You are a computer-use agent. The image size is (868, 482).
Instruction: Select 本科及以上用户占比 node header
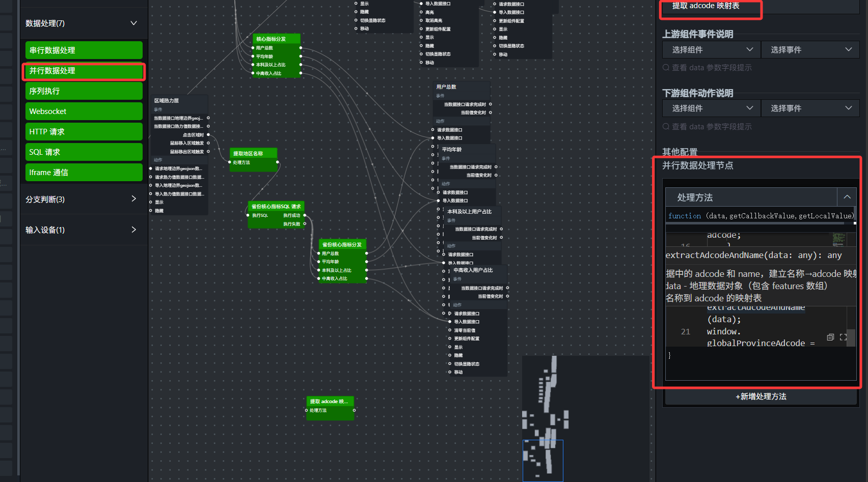click(x=473, y=211)
